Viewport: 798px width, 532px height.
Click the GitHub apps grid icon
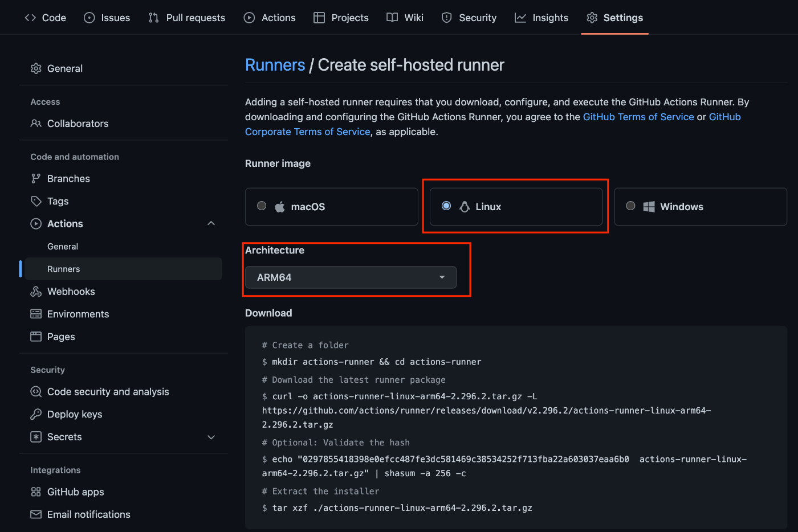pyautogui.click(x=36, y=492)
